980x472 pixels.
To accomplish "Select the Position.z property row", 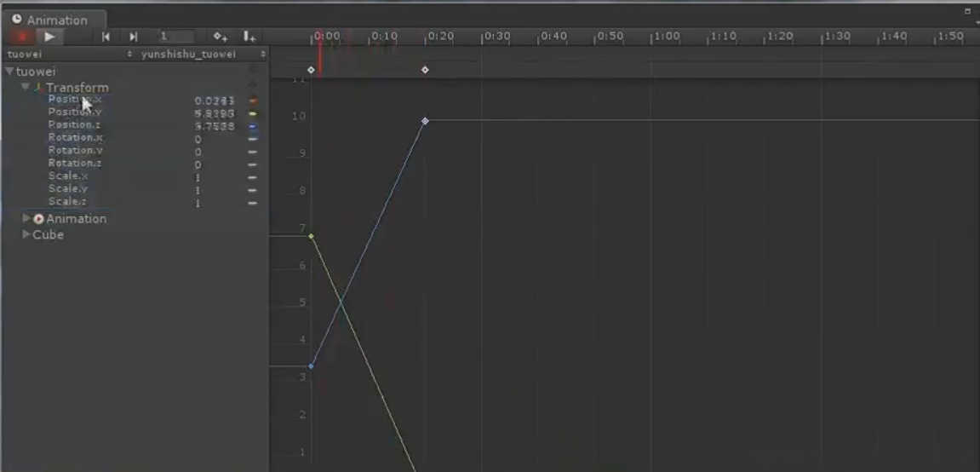I will [136, 125].
